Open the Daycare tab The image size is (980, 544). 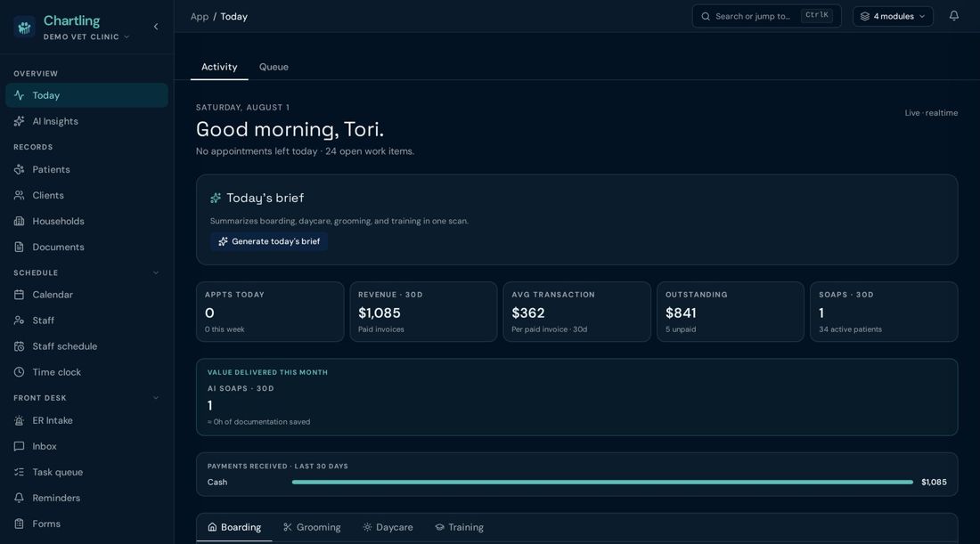click(x=388, y=527)
